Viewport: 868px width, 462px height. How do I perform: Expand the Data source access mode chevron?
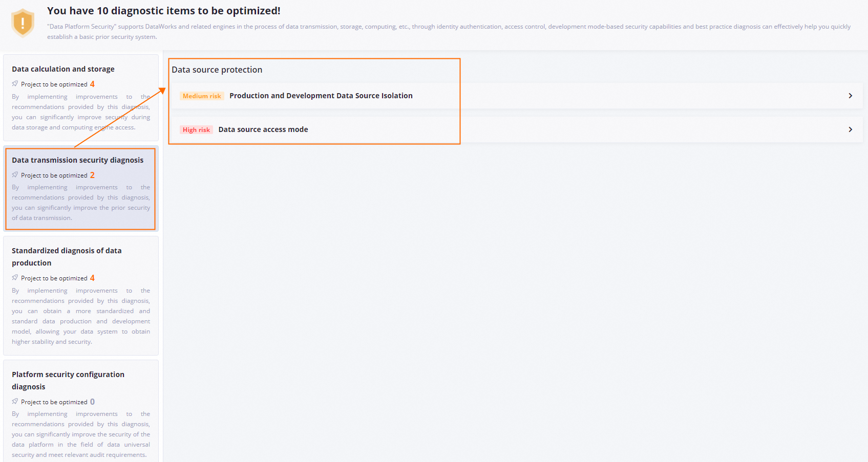(x=850, y=129)
